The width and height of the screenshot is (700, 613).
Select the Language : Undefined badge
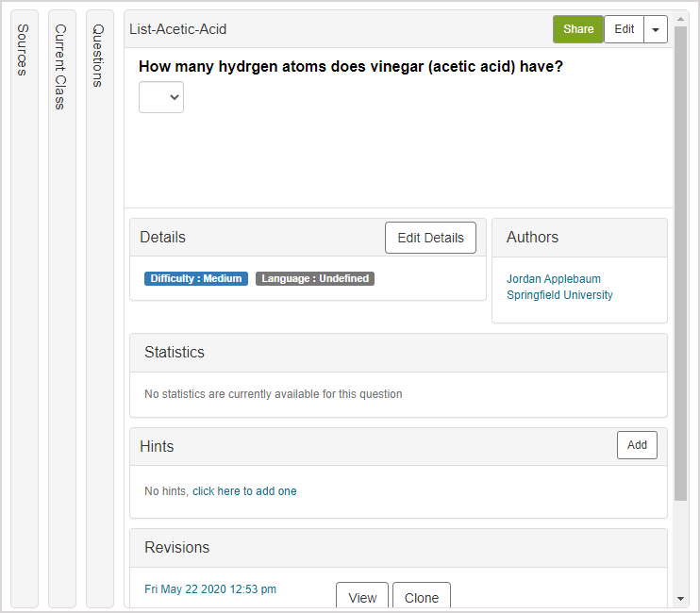coord(315,279)
